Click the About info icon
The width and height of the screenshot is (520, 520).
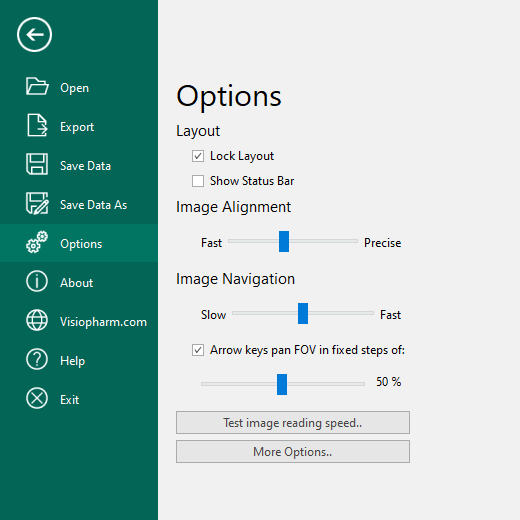point(37,281)
